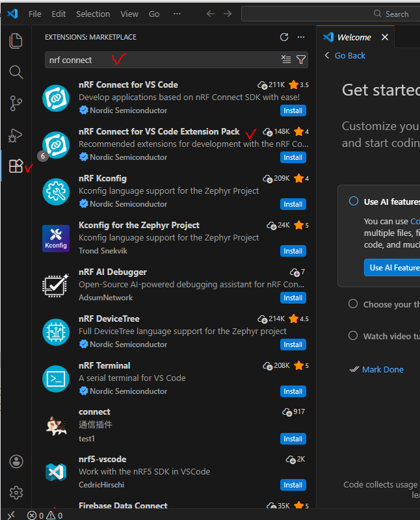Screen dimensions: 420x520
Task: Refresh the extensions marketplace list
Action: [284, 37]
